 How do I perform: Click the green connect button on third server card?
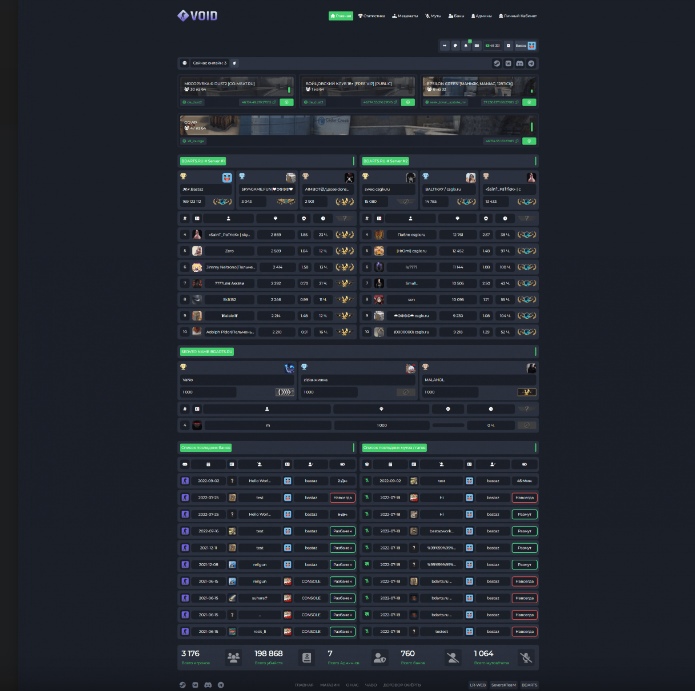pyautogui.click(x=529, y=102)
